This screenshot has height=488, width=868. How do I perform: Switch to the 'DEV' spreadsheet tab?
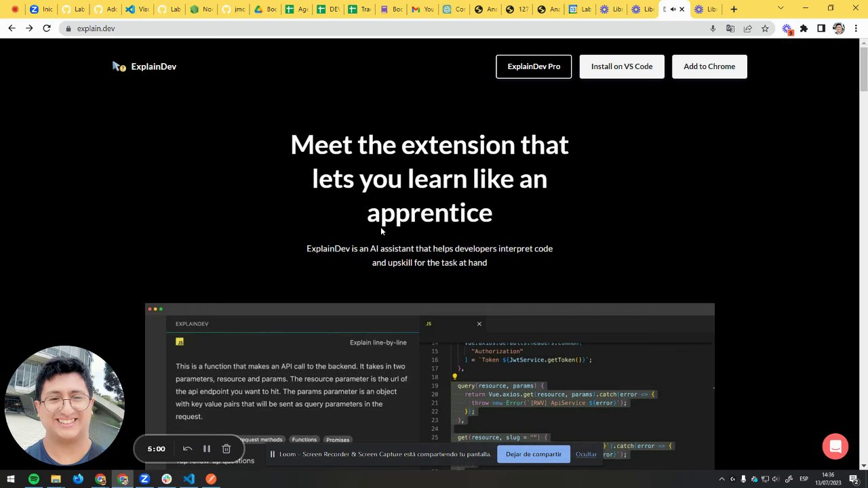coord(328,9)
